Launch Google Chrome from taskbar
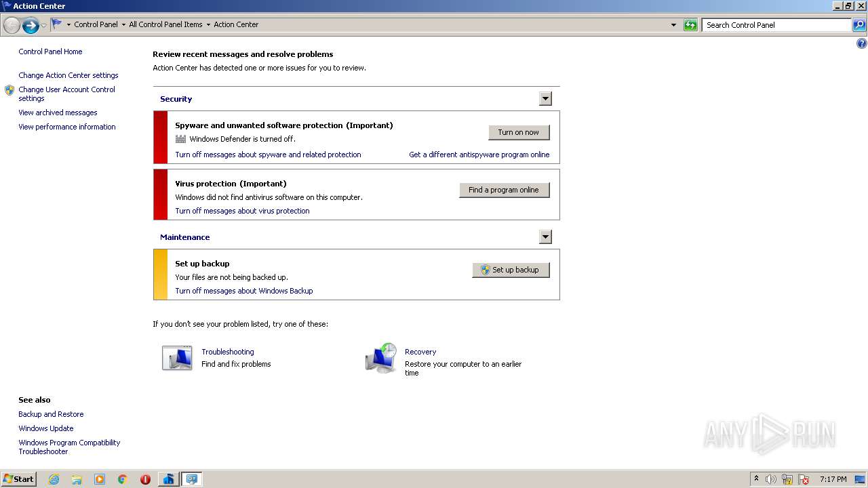The width and height of the screenshot is (868, 488). click(122, 479)
